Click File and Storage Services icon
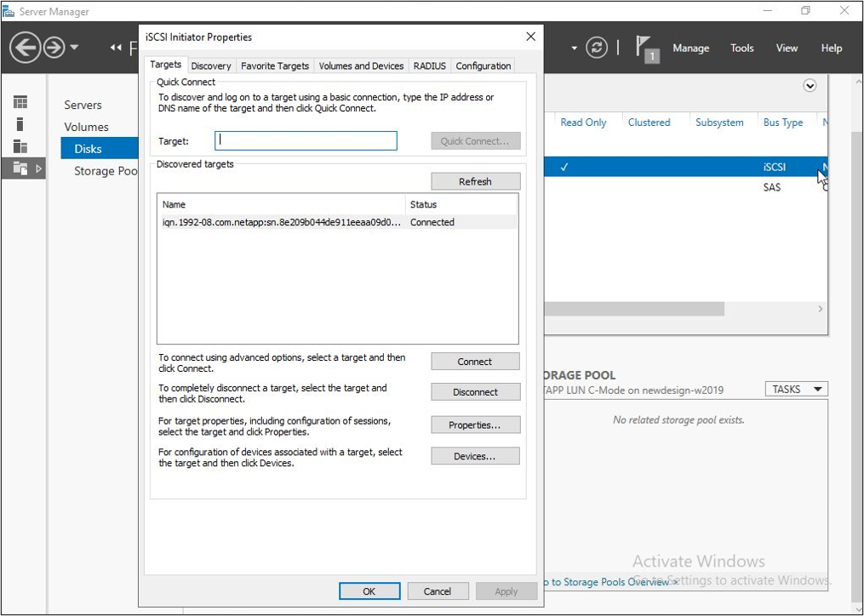Viewport: 864px width, 616px height. coord(20,168)
